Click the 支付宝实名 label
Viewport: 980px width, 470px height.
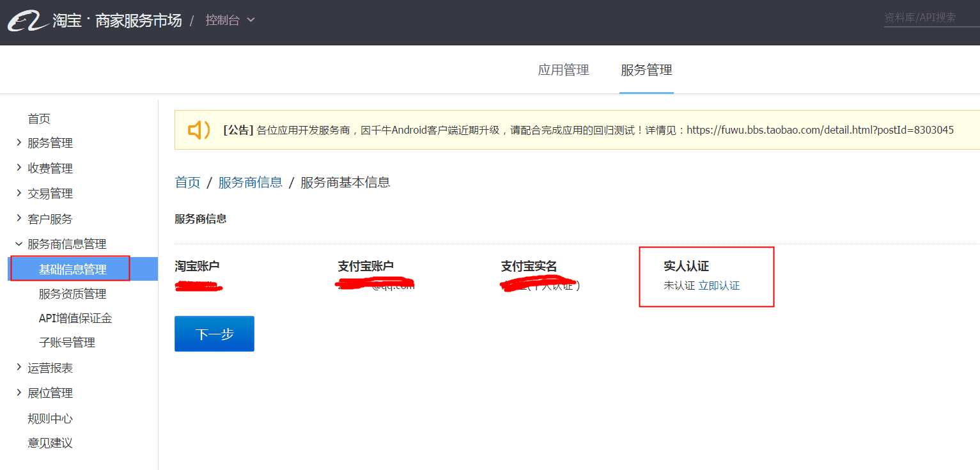coord(529,266)
